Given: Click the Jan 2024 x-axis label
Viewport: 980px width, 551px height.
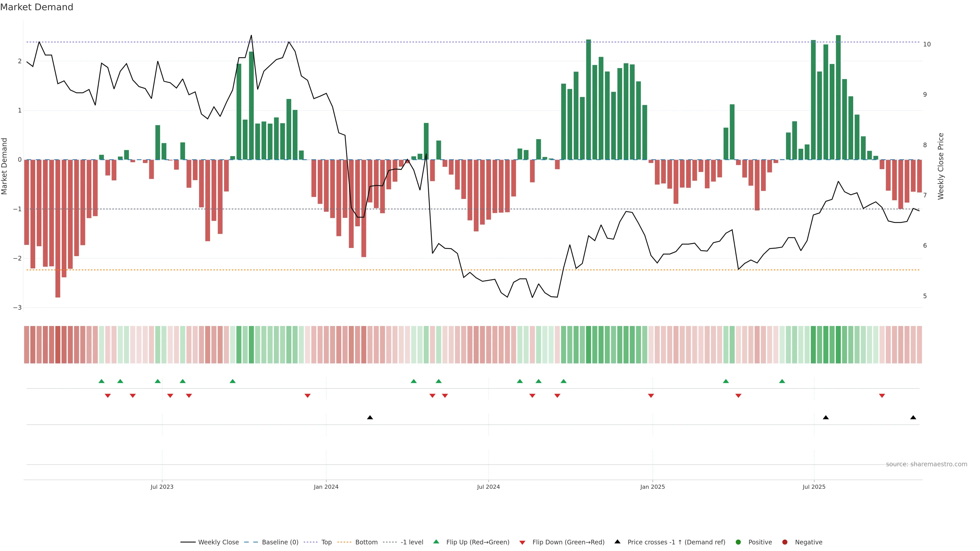Looking at the screenshot, I should click(326, 487).
